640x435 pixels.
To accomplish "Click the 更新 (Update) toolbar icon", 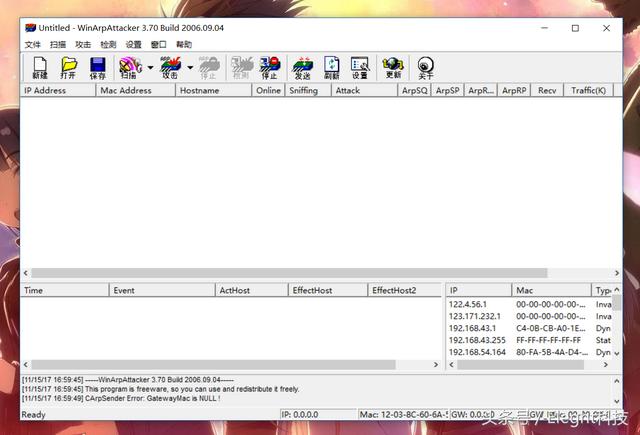I will tap(393, 68).
